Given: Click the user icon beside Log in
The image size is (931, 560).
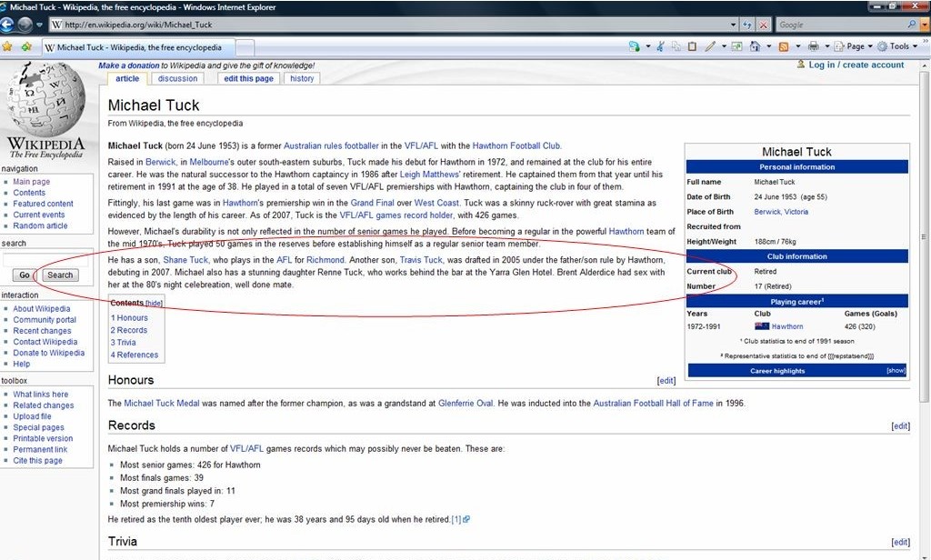Looking at the screenshot, I should pyautogui.click(x=800, y=65).
